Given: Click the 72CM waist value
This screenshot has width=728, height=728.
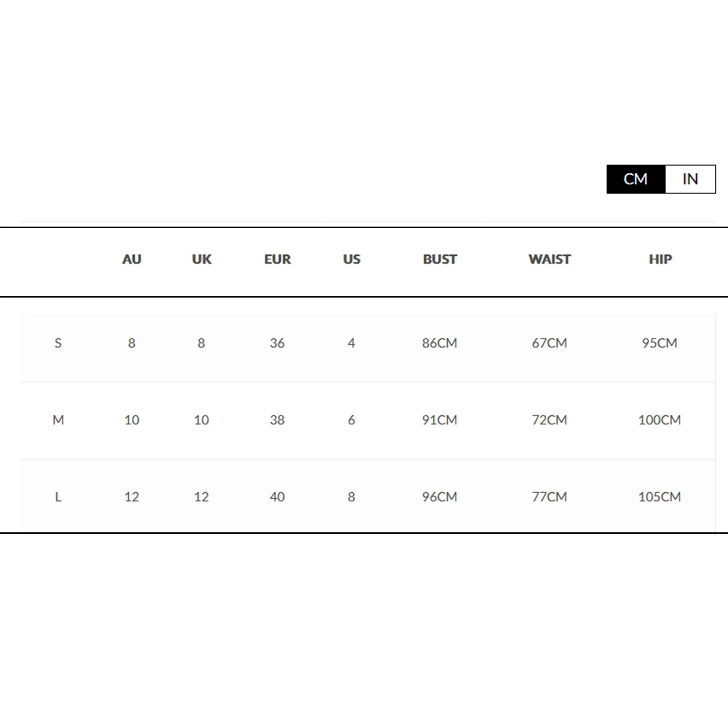Looking at the screenshot, I should click(x=549, y=420).
